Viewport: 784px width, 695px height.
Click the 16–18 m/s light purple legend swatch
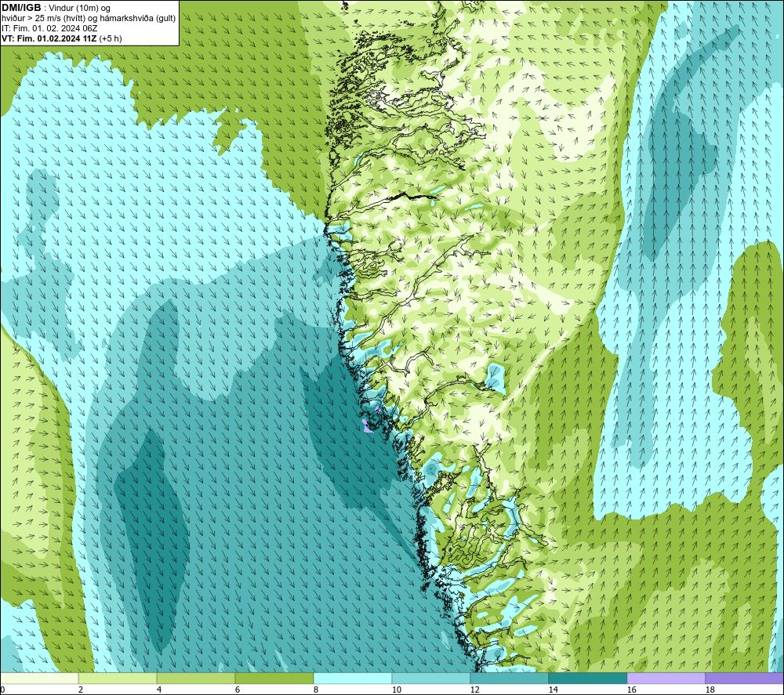point(666,678)
